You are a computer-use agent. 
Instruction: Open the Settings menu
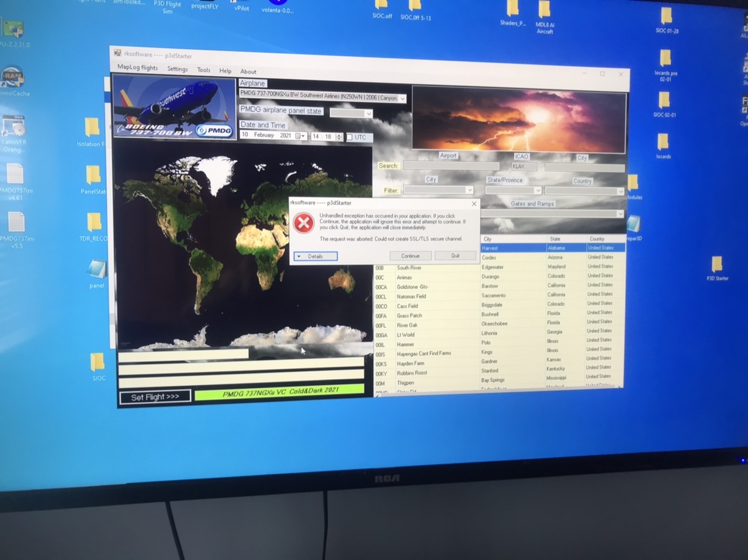tap(178, 69)
